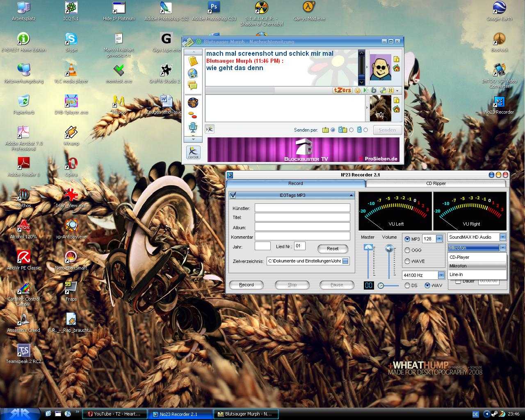This screenshot has width=525, height=420.
Task: Select the DS radio button
Action: (407, 285)
